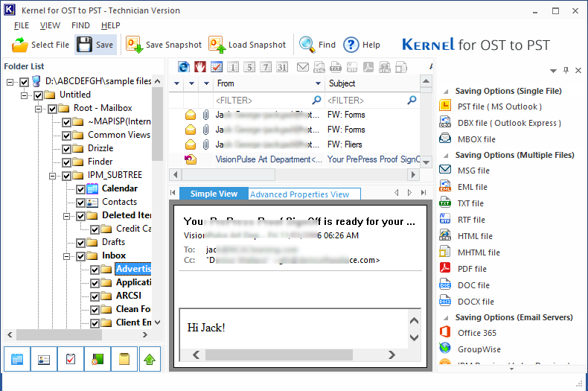The width and height of the screenshot is (588, 391).
Task: Open Help with the question mark icon
Action: point(362,45)
